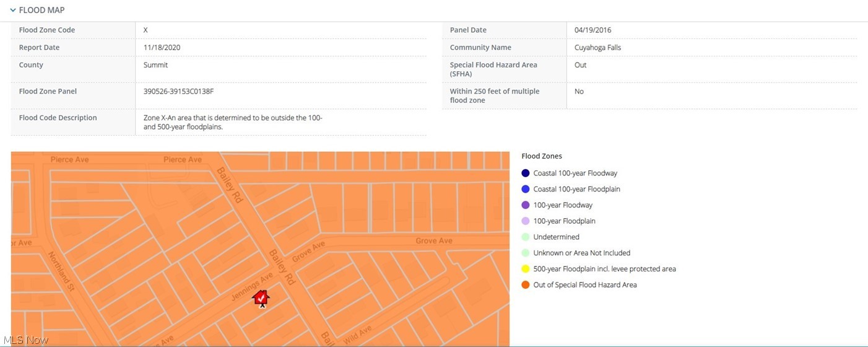
Task: Pick the yellow 500-year Floodplain swatch
Action: [x=526, y=269]
